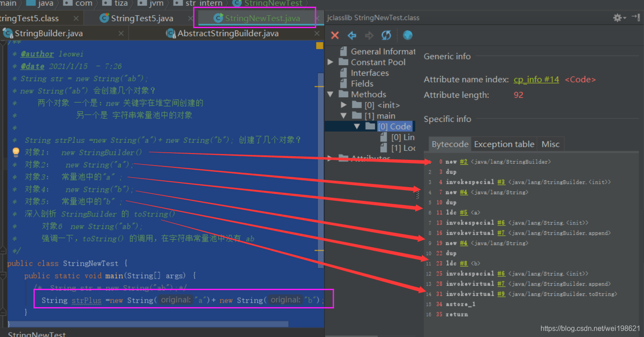
Task: Hide the jclasslib tool window
Action: pos(636,18)
